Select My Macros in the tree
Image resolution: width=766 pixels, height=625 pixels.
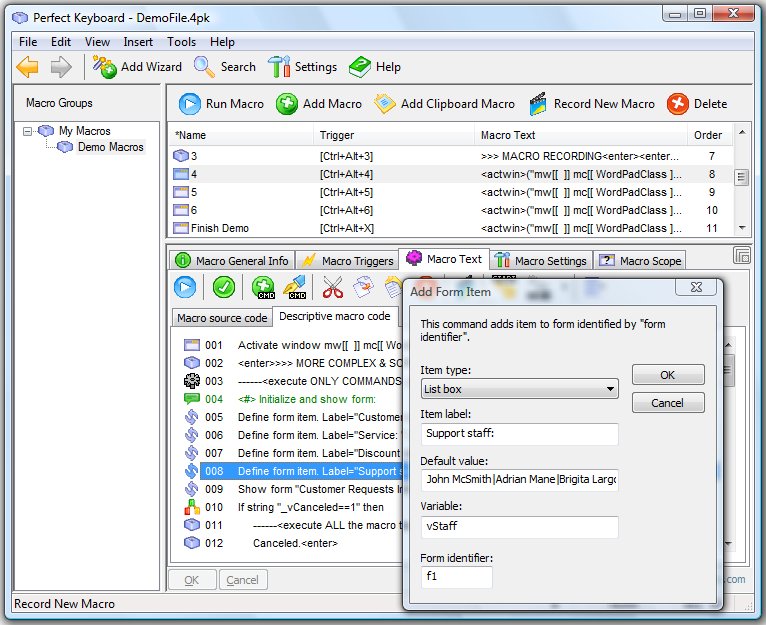click(85, 131)
